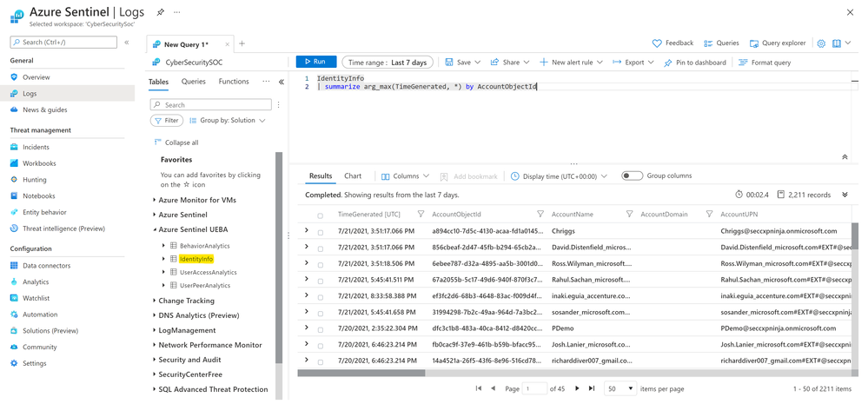
Task: Click Feedback heart button
Action: pos(673,43)
